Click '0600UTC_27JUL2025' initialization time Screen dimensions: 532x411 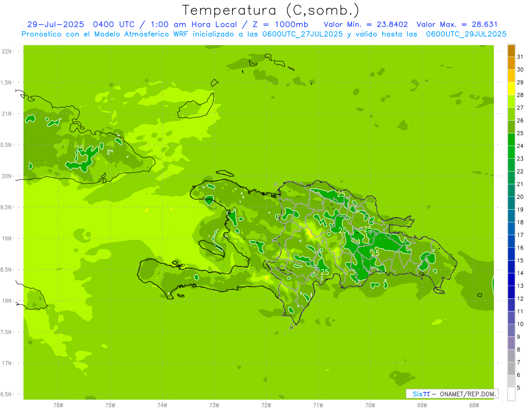point(302,34)
